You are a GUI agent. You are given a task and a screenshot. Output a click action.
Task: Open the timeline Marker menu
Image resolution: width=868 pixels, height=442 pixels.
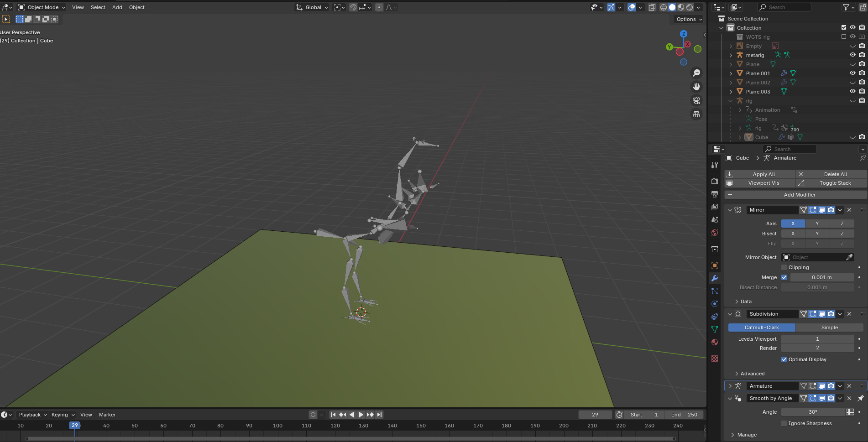point(107,415)
